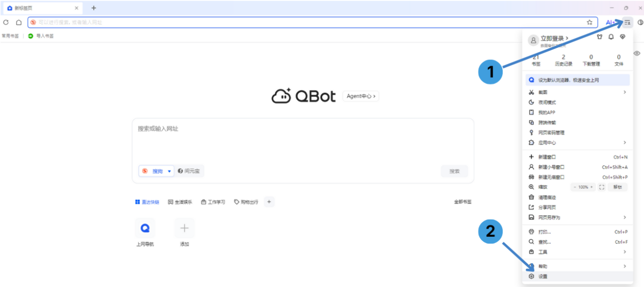The image size is (644, 287).
Task: Close the 新标签页 tab
Action: 76,8
